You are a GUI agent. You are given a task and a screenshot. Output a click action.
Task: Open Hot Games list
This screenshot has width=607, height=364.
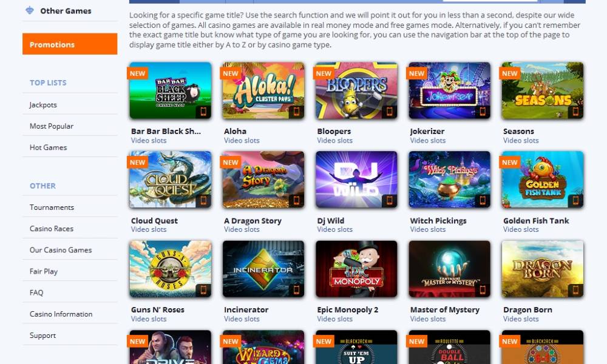pos(48,147)
